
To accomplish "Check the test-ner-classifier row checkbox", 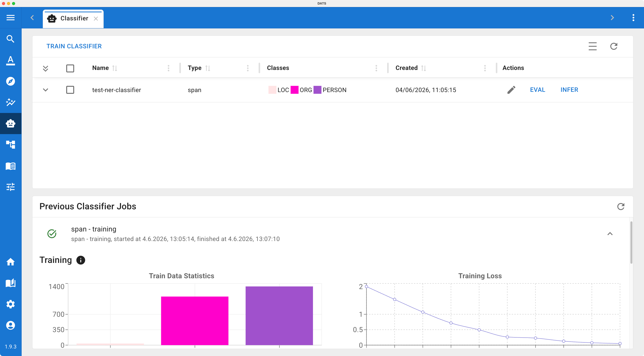I will click(x=70, y=90).
